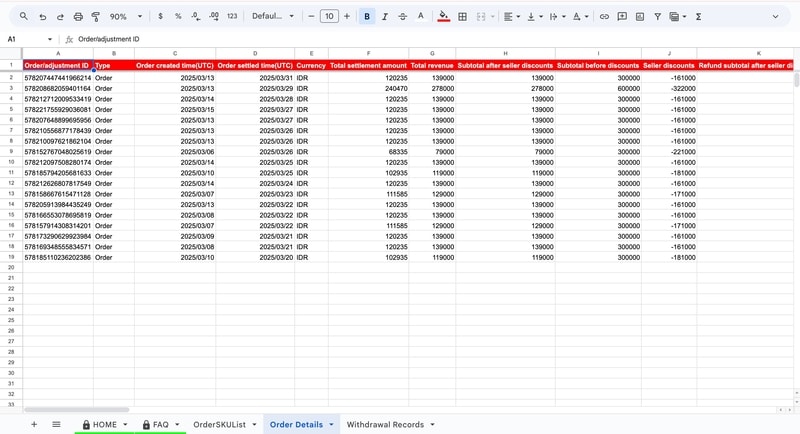800x434 pixels.
Task: Select the paint format tool
Action: pos(96,17)
